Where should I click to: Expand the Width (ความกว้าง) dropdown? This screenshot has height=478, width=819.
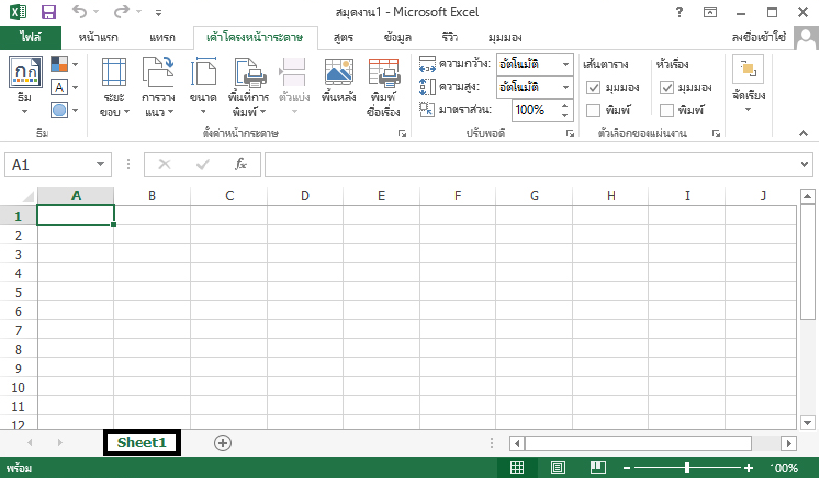(x=565, y=64)
